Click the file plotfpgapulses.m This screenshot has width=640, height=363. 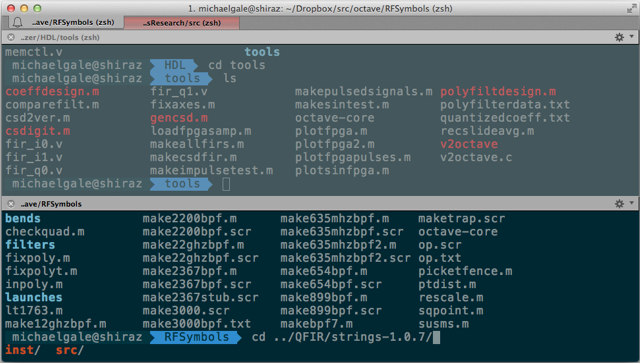(353, 157)
